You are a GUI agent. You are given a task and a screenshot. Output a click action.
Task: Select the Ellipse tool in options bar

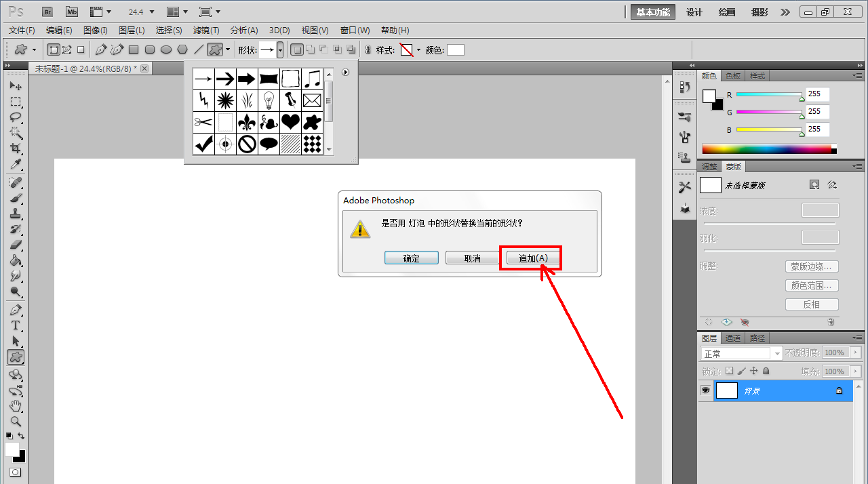pos(166,49)
